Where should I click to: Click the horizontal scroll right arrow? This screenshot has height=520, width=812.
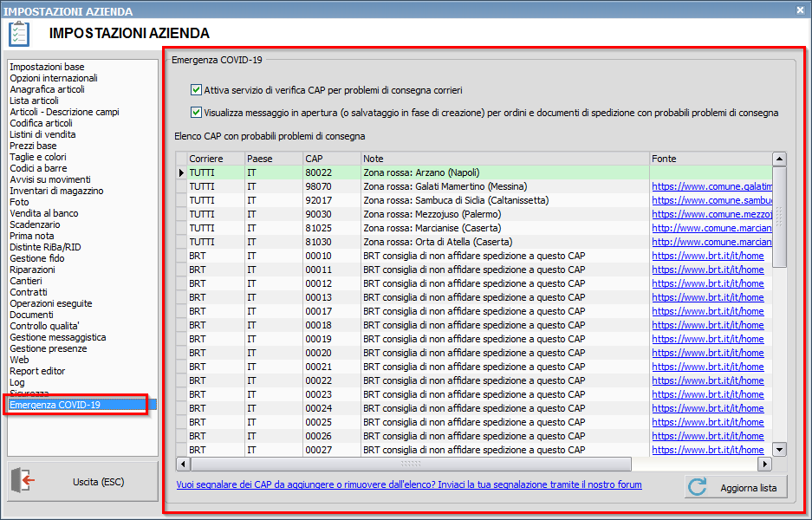764,464
